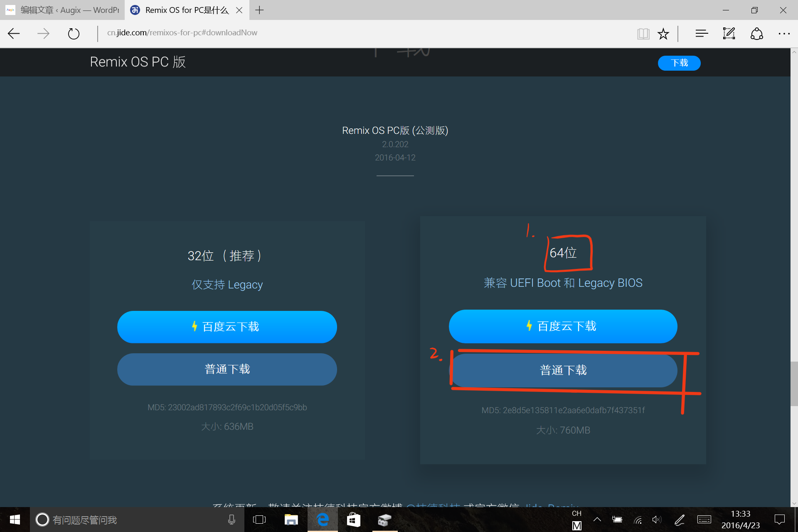The width and height of the screenshot is (798, 532).
Task: Open Windows Ink pen tray icon
Action: pos(680,520)
